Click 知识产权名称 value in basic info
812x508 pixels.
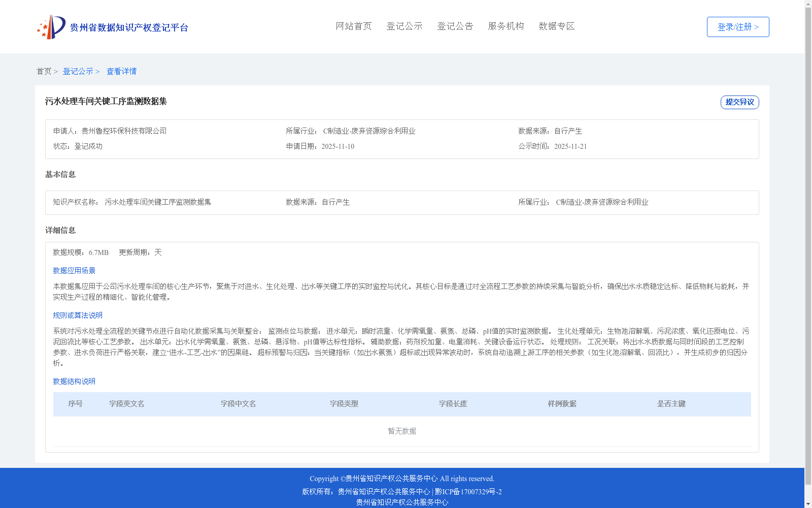[158, 202]
